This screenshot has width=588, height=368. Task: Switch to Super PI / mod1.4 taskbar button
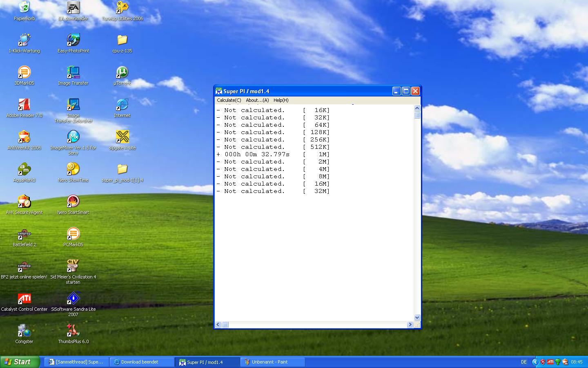click(x=207, y=362)
